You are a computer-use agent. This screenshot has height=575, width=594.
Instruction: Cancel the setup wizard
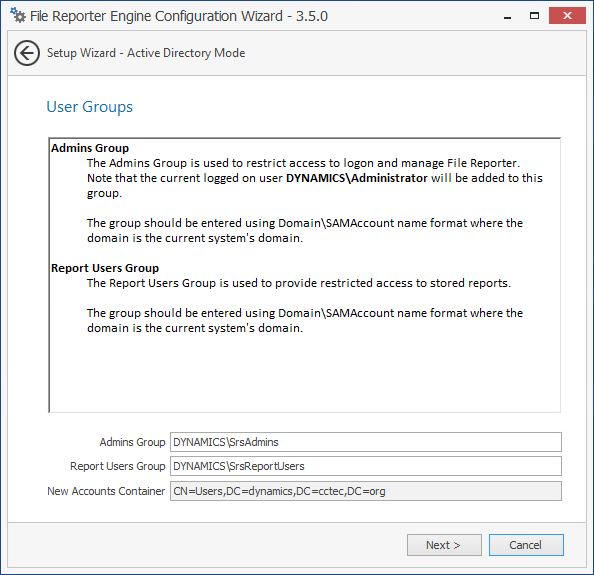[x=526, y=545]
